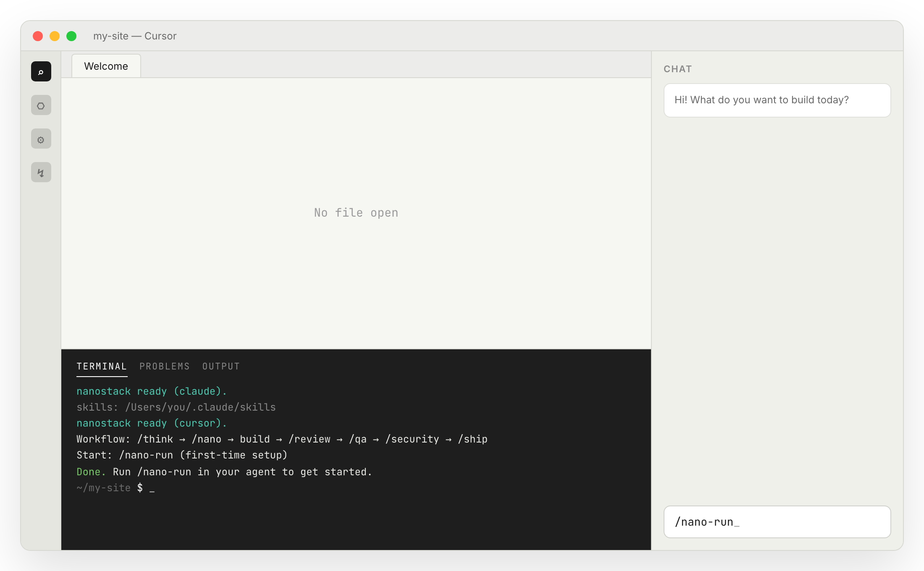This screenshot has width=924, height=571.
Task: Click the Workflow line in the terminal
Action: tap(282, 439)
